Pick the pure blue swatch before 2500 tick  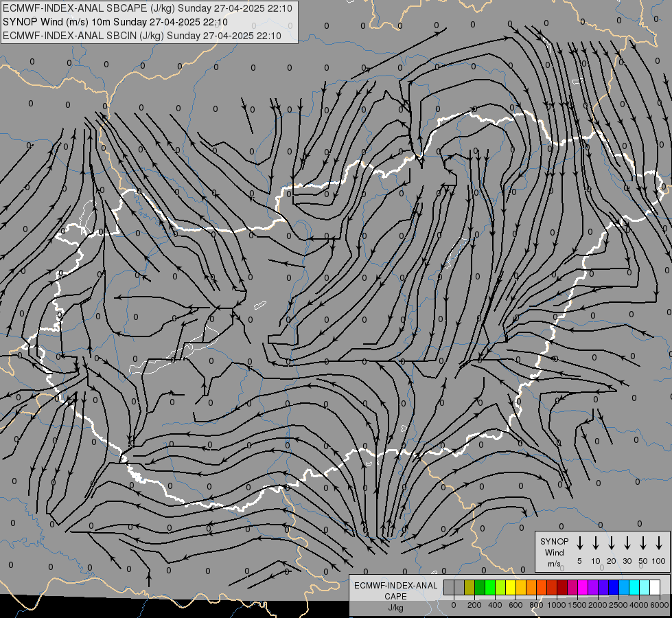tap(614, 587)
